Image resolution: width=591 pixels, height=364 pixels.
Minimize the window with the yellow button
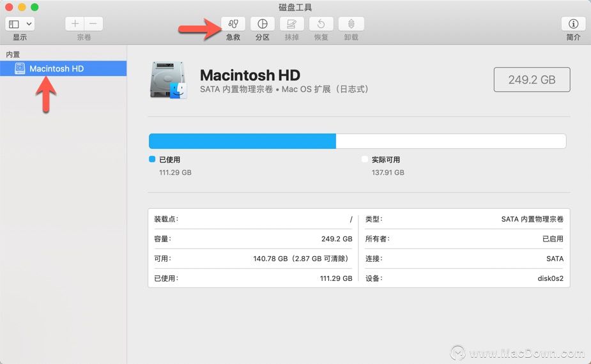(x=22, y=7)
